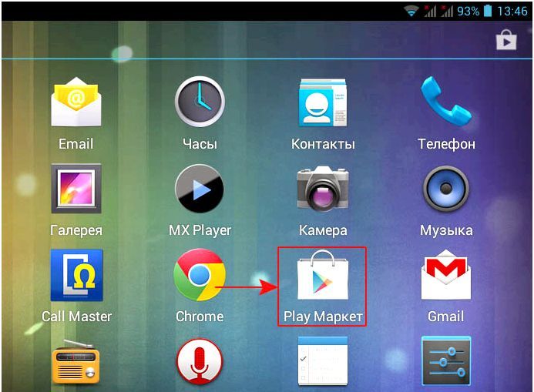Tap the first SIM signal strength icon

tap(430, 11)
